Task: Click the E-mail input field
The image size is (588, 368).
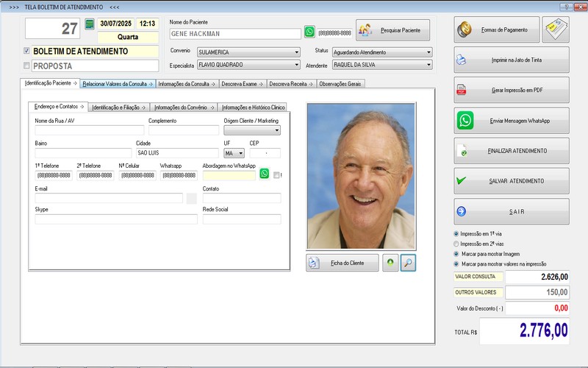Action: tap(109, 198)
